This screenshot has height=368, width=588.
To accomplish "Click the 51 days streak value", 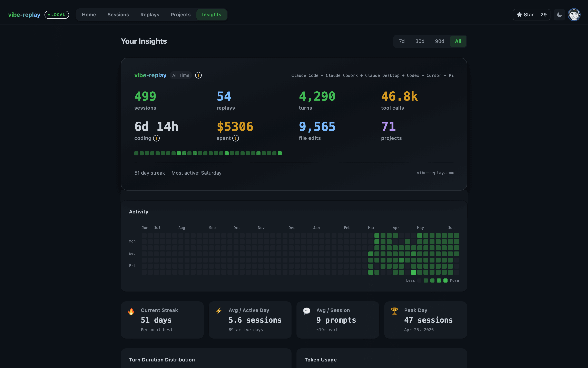I will click(x=156, y=320).
